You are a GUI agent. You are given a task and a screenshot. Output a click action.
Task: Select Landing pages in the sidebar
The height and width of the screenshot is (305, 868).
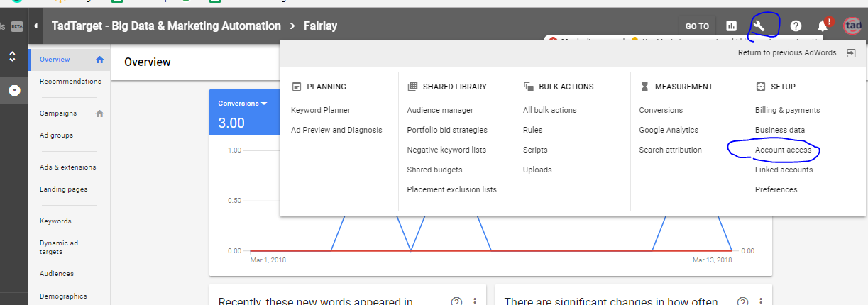[64, 189]
